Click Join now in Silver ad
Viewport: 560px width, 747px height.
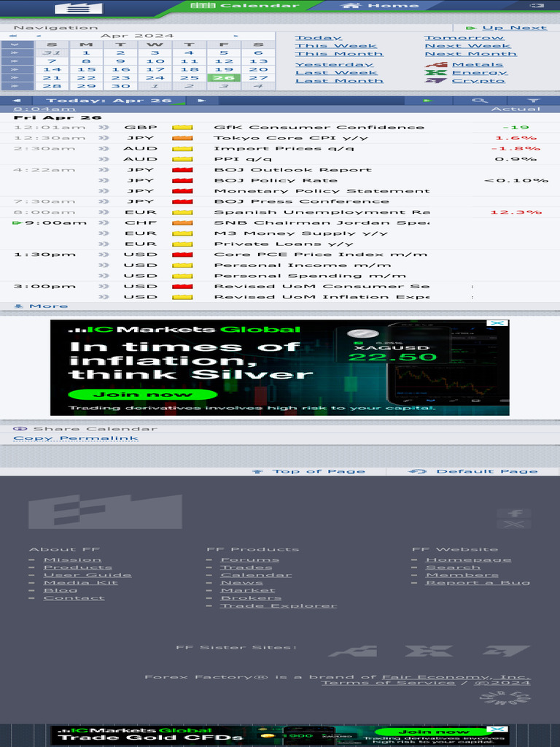point(143,395)
